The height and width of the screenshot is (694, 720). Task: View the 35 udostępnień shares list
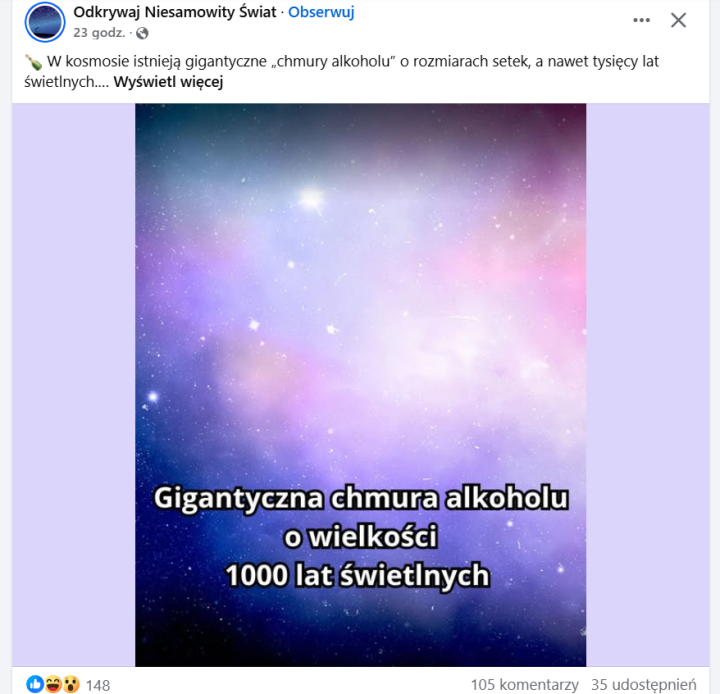point(644,684)
